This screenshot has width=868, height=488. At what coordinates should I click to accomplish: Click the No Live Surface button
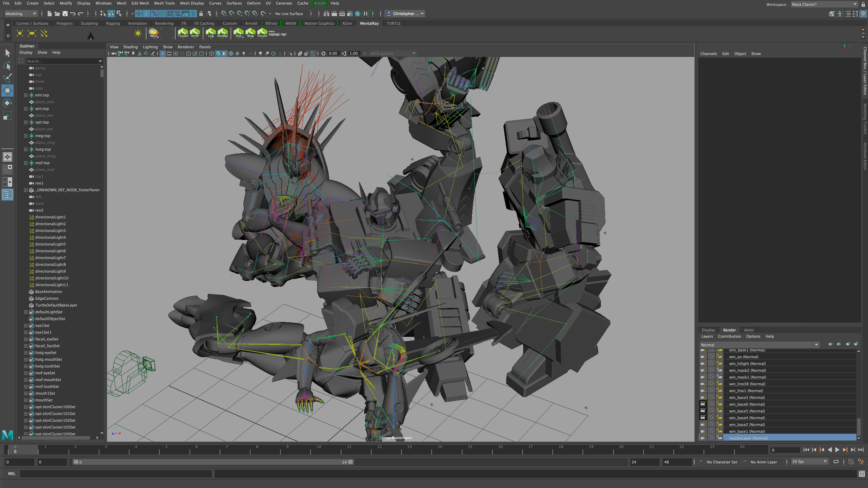289,14
